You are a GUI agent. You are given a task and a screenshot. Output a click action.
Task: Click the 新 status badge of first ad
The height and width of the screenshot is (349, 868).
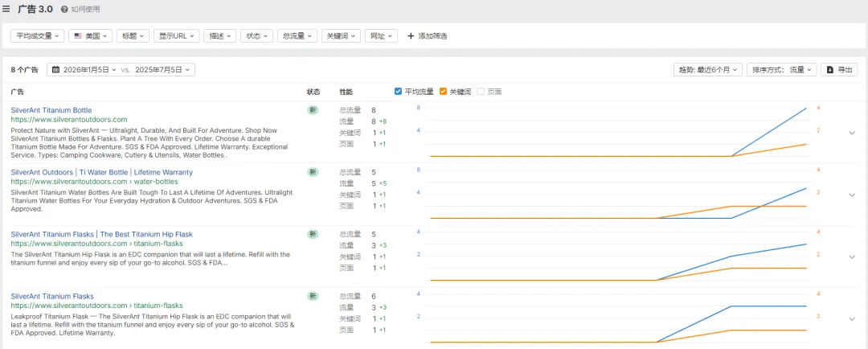tap(313, 110)
